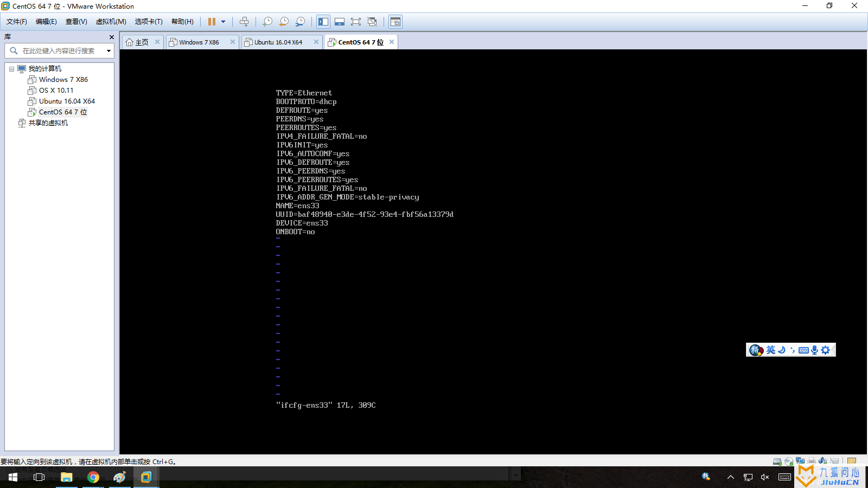Revert the VM to its previous snapshot
The image size is (868, 488).
pos(284,22)
